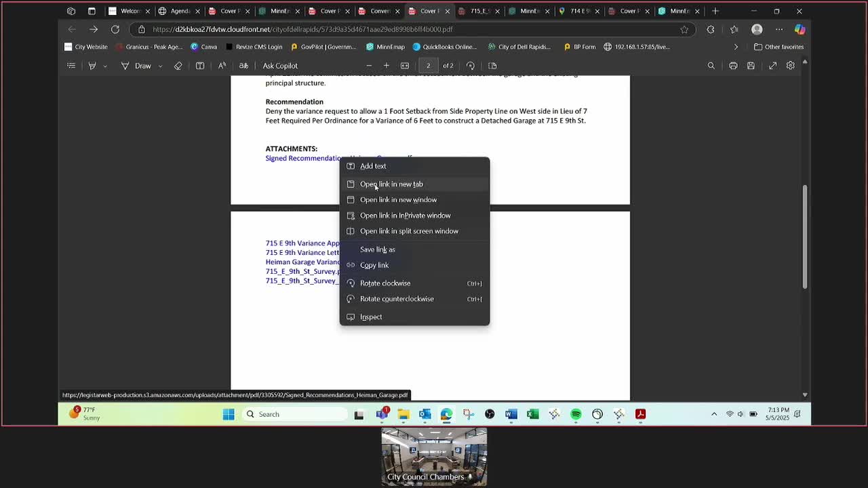Zoom out the PDF with minus icon
This screenshot has width=868, height=488.
(x=369, y=66)
